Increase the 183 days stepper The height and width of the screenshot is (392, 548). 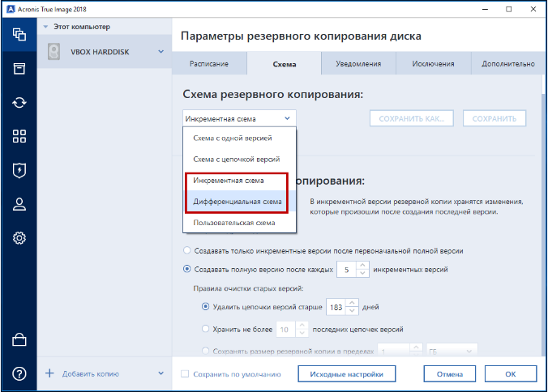coord(352,303)
